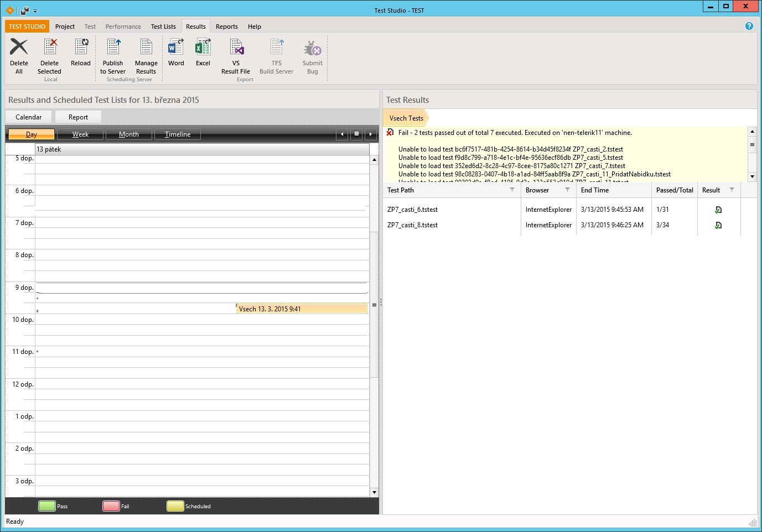This screenshot has width=762, height=532.
Task: Click Delete Selected in the ribbon
Action: click(49, 48)
